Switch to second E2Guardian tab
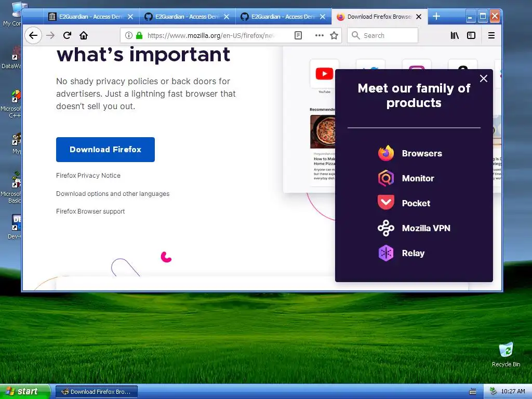This screenshot has width=532, height=399. [x=187, y=17]
